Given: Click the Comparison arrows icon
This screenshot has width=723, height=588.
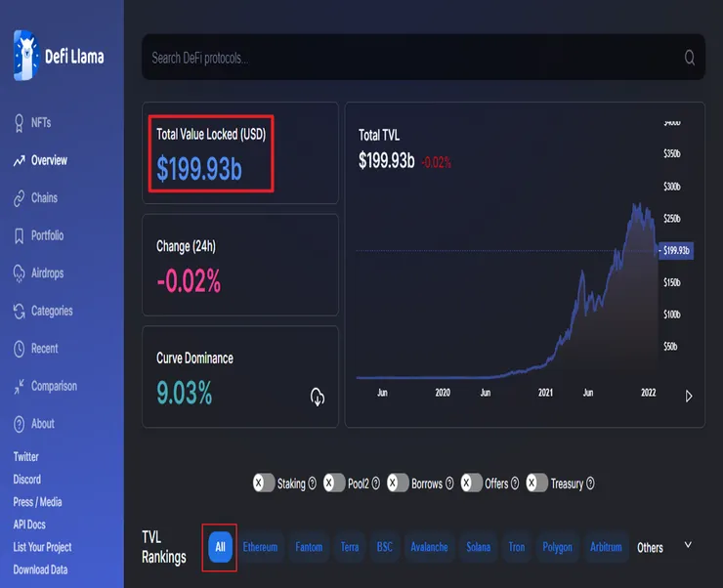Looking at the screenshot, I should (x=19, y=386).
